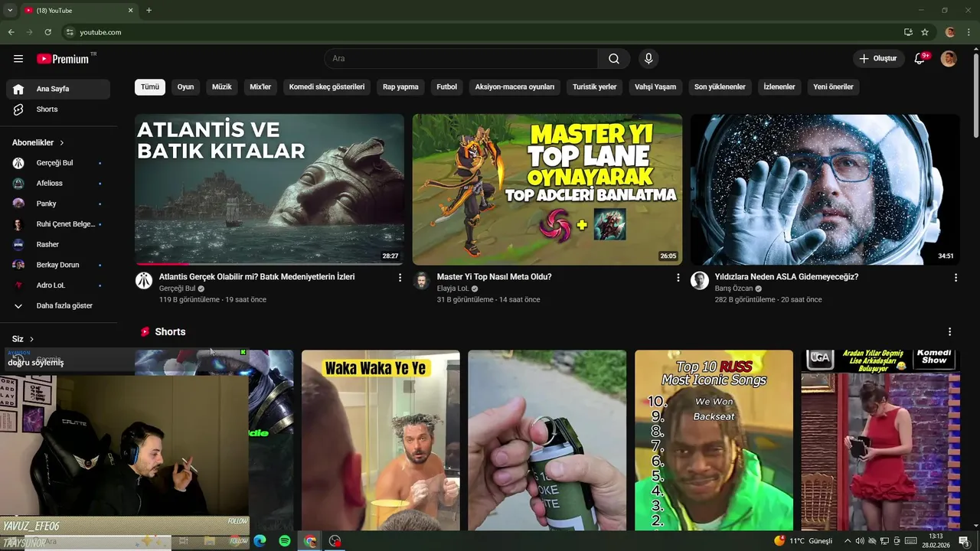980x551 pixels.
Task: Start voice search with microphone icon
Action: (x=648, y=59)
